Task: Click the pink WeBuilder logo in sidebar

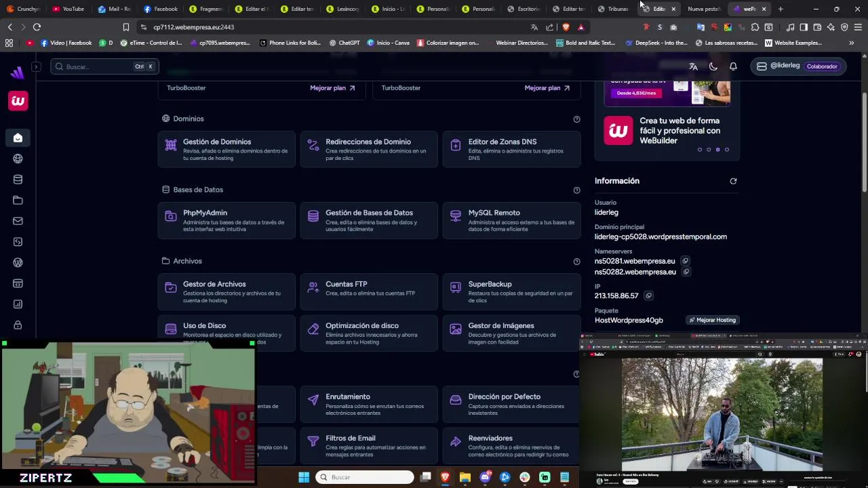Action: [18, 101]
